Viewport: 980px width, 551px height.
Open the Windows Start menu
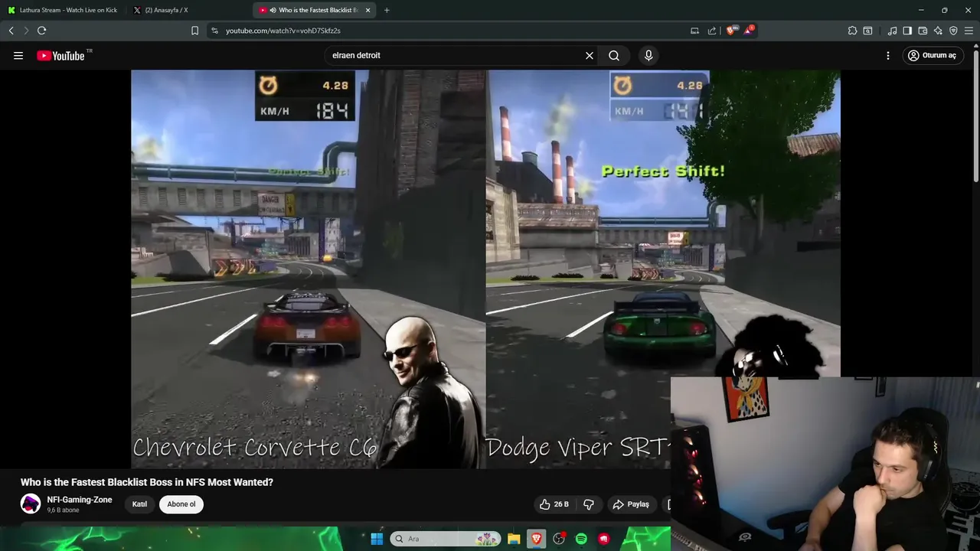pyautogui.click(x=377, y=539)
